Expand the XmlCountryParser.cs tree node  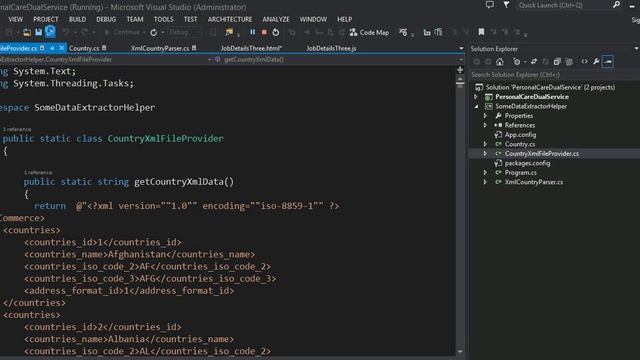pos(485,182)
